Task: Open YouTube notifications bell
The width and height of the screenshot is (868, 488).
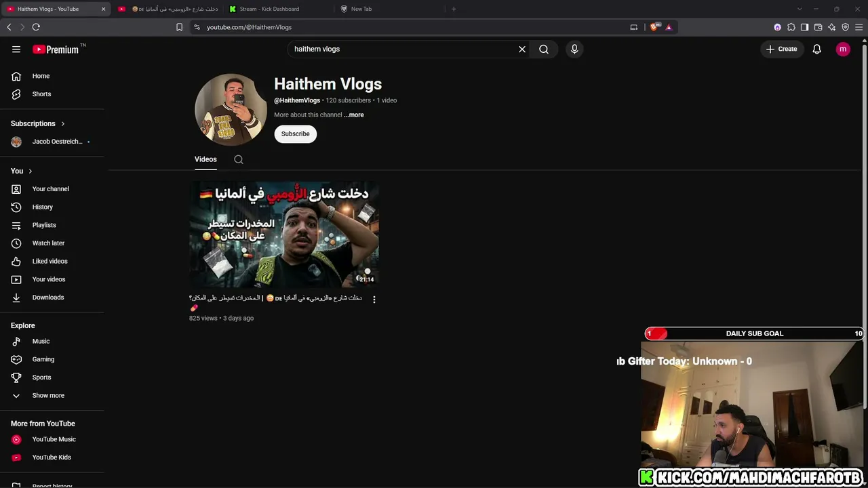Action: click(x=817, y=49)
